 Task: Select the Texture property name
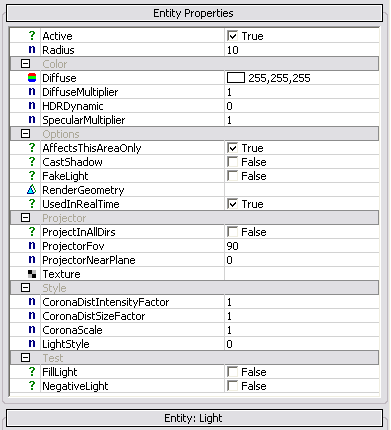pos(61,274)
